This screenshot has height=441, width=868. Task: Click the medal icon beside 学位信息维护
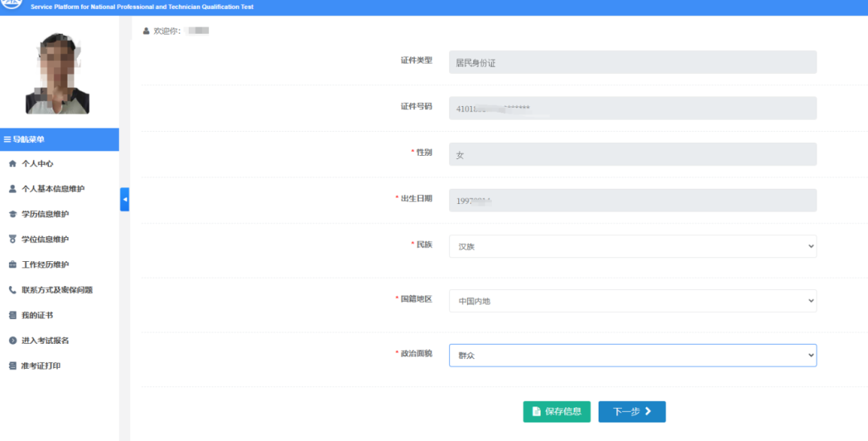pos(13,239)
